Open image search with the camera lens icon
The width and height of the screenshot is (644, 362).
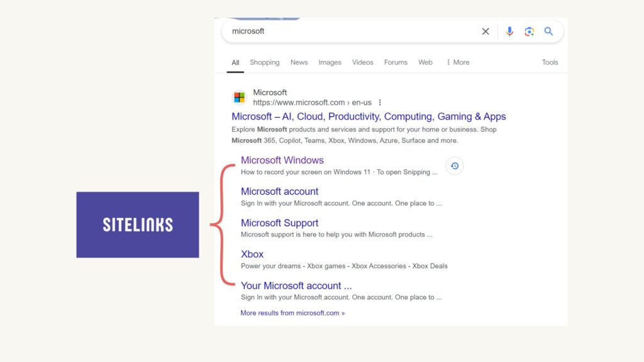530,31
